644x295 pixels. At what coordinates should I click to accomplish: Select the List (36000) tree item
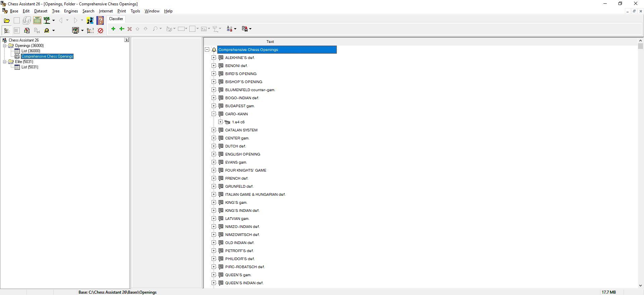[x=31, y=51]
